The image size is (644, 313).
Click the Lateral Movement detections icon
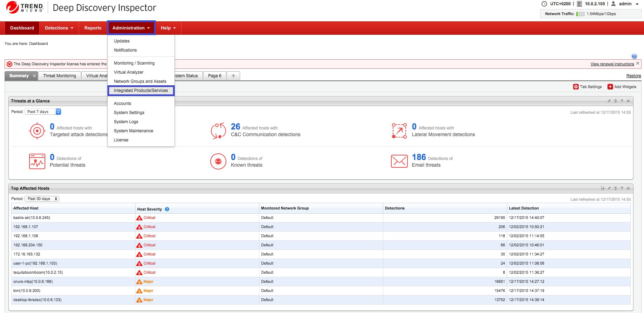[x=399, y=131]
